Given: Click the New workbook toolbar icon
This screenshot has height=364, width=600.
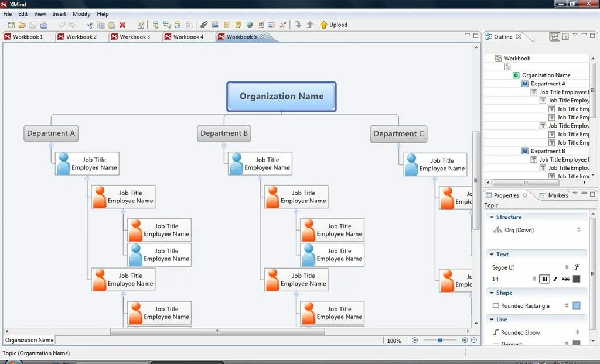Looking at the screenshot, I should pyautogui.click(x=11, y=25).
